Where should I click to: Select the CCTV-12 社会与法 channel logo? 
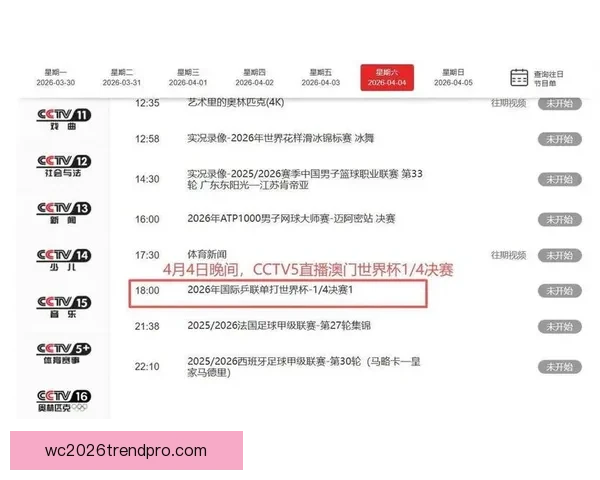coord(64,166)
